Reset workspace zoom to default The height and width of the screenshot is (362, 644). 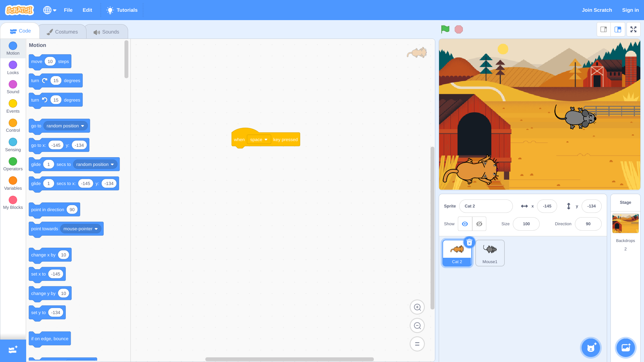(417, 344)
